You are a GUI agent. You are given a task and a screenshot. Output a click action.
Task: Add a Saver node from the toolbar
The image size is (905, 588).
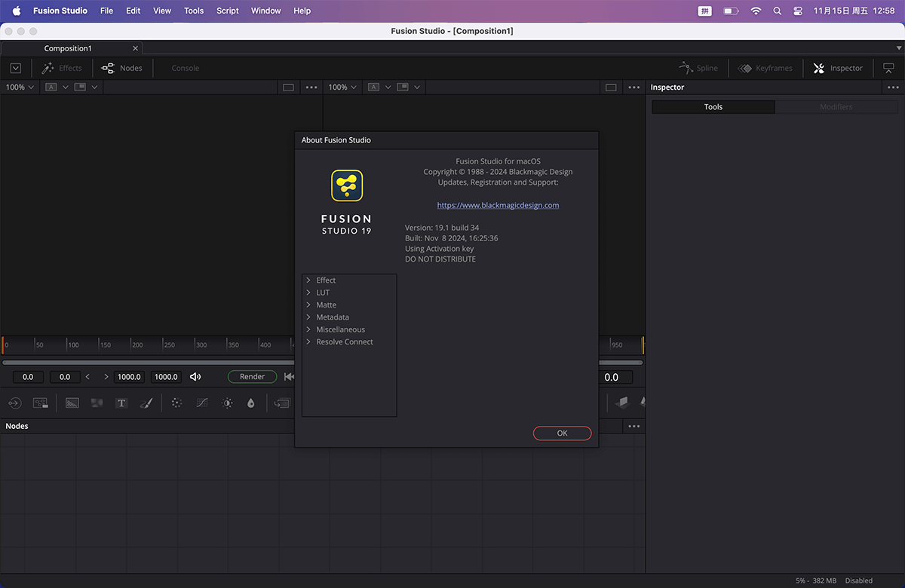(x=40, y=403)
